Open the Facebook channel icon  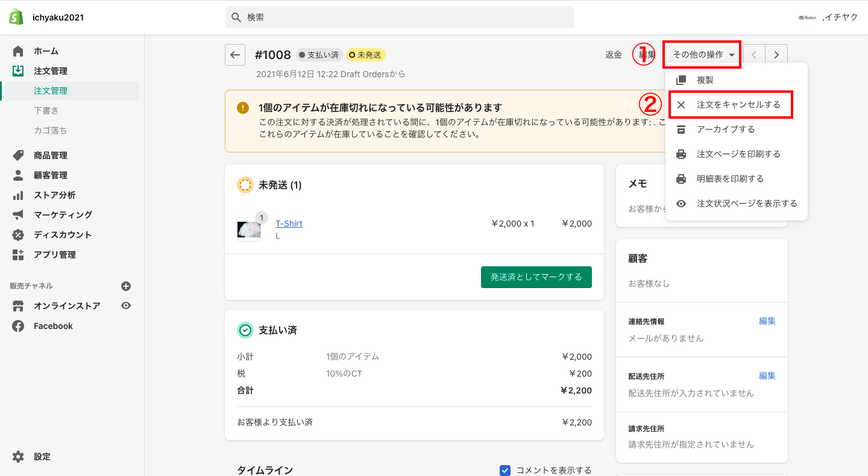(x=18, y=326)
